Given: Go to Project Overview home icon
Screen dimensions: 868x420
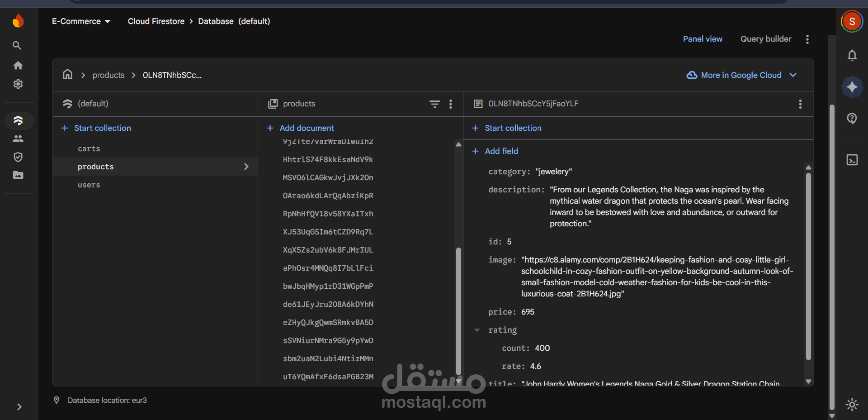Looking at the screenshot, I should (x=18, y=65).
